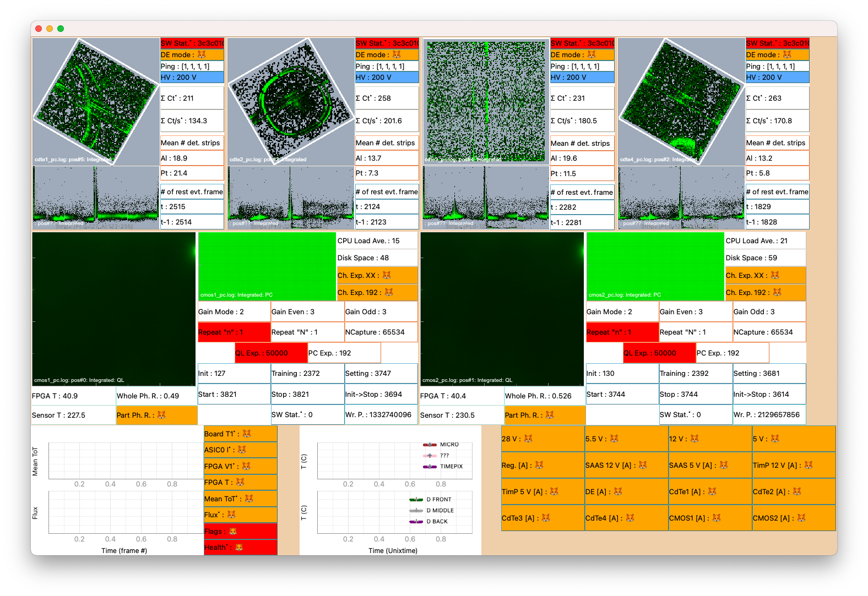Select the cmos2_pc.log Integrated QL dark image
The height and width of the screenshot is (596, 868).
pos(502,309)
